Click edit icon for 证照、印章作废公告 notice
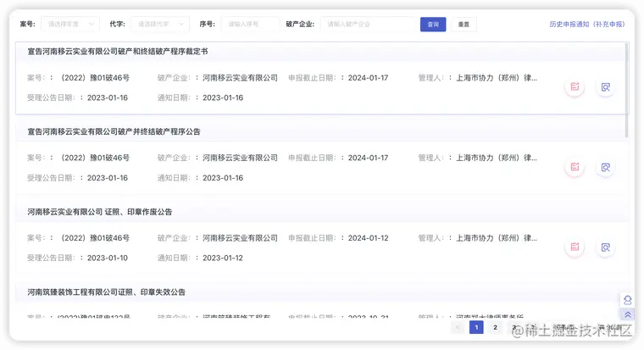Screen dimensions: 644x350 pyautogui.click(x=575, y=247)
